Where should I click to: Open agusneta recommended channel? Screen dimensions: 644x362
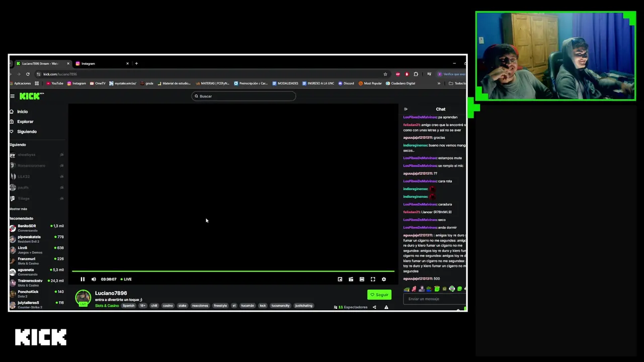[37, 272]
